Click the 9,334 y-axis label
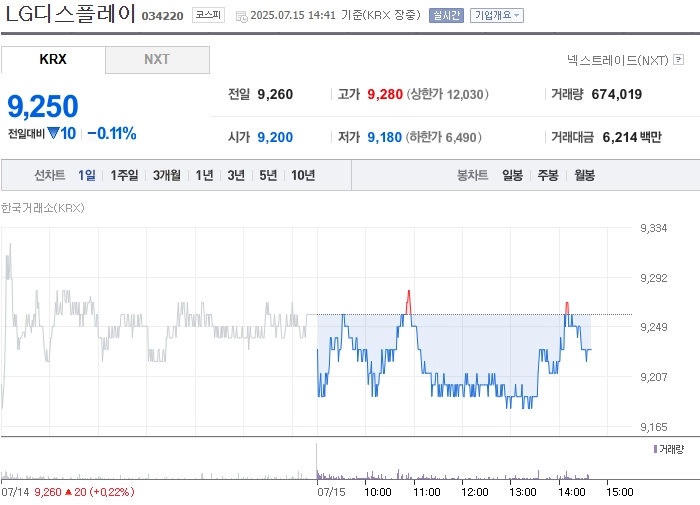The height and width of the screenshot is (505, 700). [654, 228]
